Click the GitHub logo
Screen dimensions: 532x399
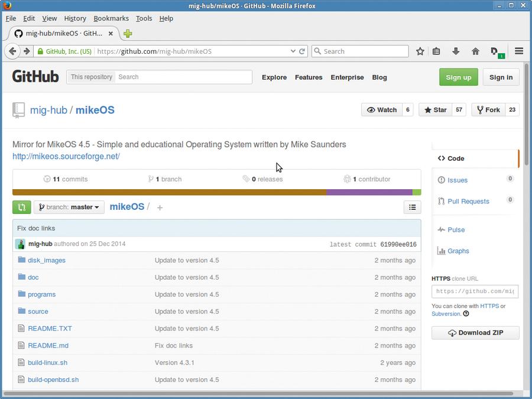35,77
